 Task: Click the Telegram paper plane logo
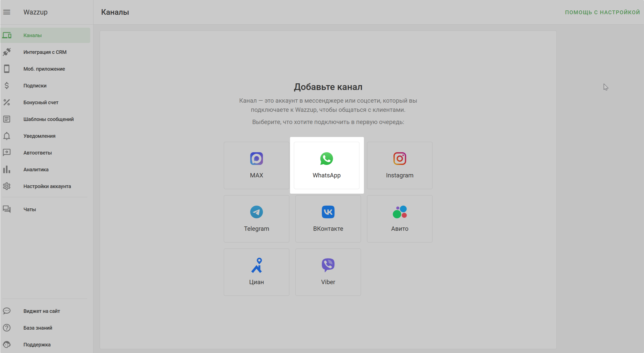point(256,212)
